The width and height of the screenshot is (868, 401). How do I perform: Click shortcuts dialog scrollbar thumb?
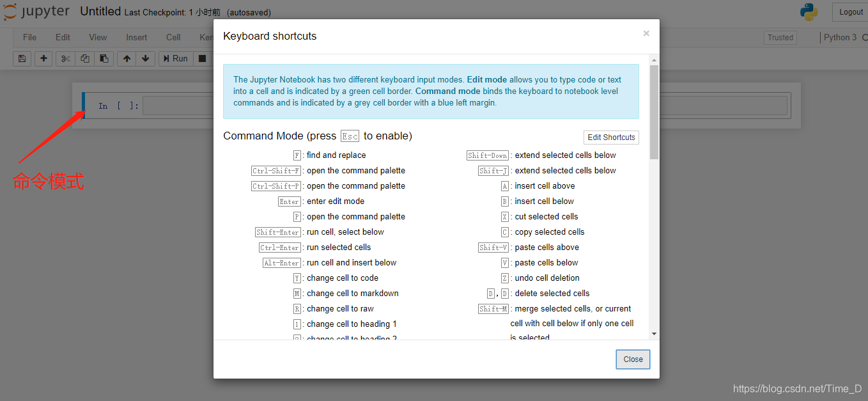tap(654, 112)
